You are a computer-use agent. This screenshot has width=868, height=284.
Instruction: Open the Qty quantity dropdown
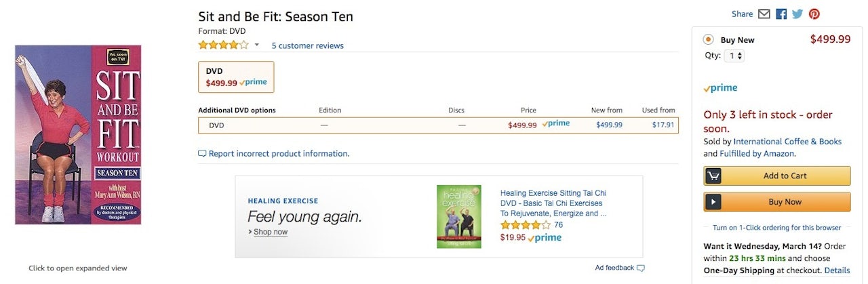[x=734, y=56]
